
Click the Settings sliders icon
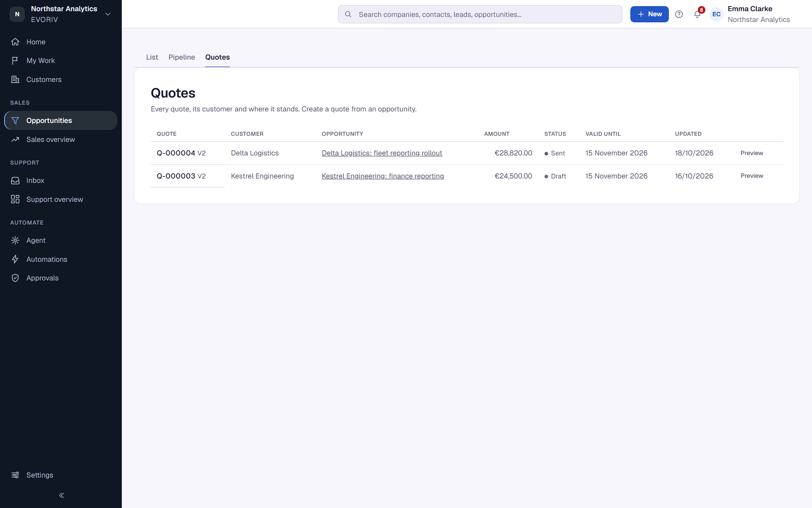tap(15, 475)
